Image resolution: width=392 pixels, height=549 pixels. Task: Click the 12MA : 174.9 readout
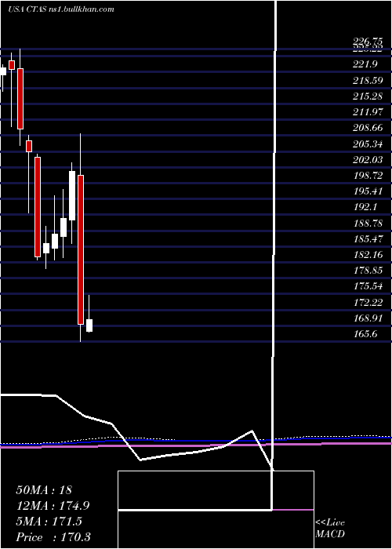pos(53,506)
